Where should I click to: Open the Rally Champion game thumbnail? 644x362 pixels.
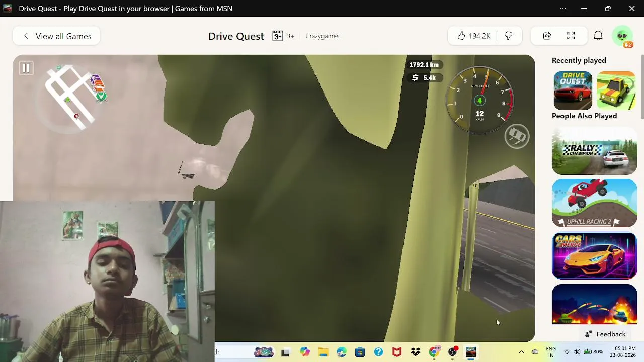click(594, 151)
